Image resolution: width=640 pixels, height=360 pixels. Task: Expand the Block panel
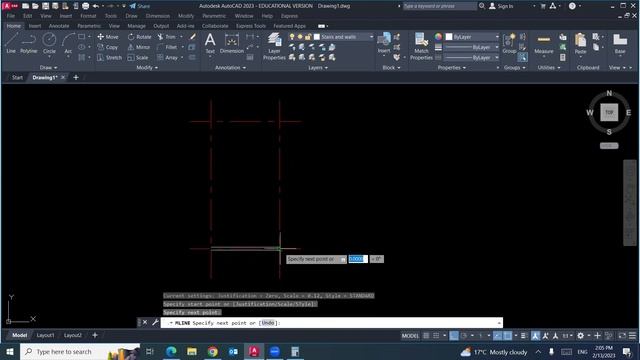click(x=391, y=68)
